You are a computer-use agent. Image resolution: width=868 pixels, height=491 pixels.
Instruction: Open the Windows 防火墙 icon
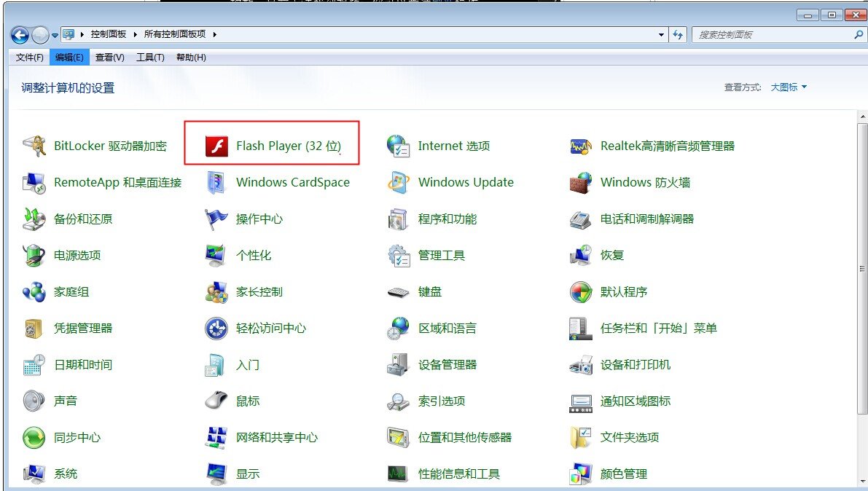click(x=581, y=183)
